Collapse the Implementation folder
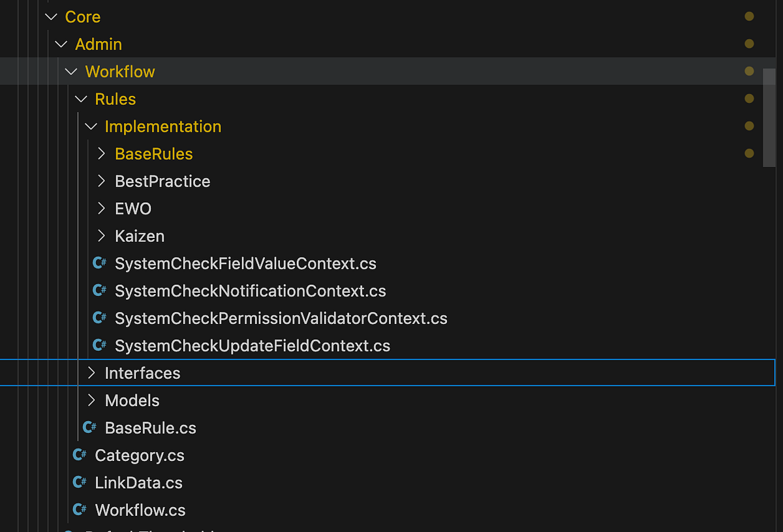The width and height of the screenshot is (783, 532). tap(90, 126)
